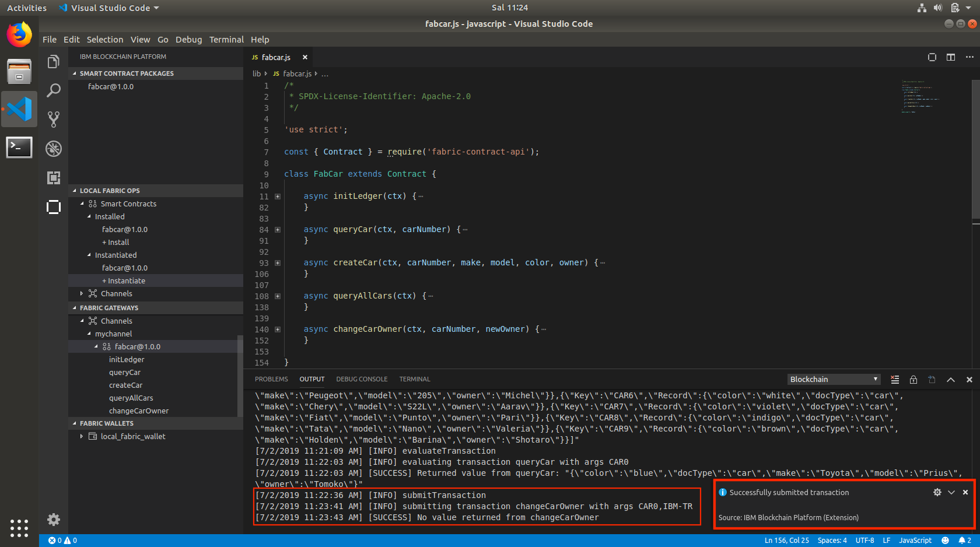Screen dimensions: 980x547
Task: Select the queryAllCars transaction
Action: point(131,398)
